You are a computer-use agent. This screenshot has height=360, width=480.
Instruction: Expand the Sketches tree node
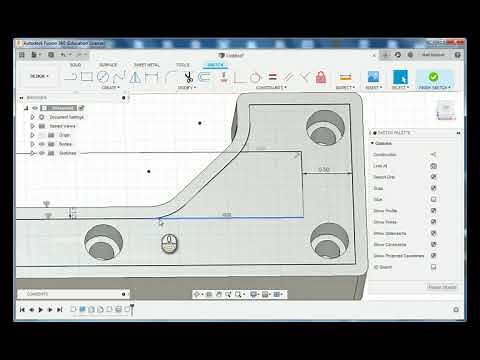[32, 153]
